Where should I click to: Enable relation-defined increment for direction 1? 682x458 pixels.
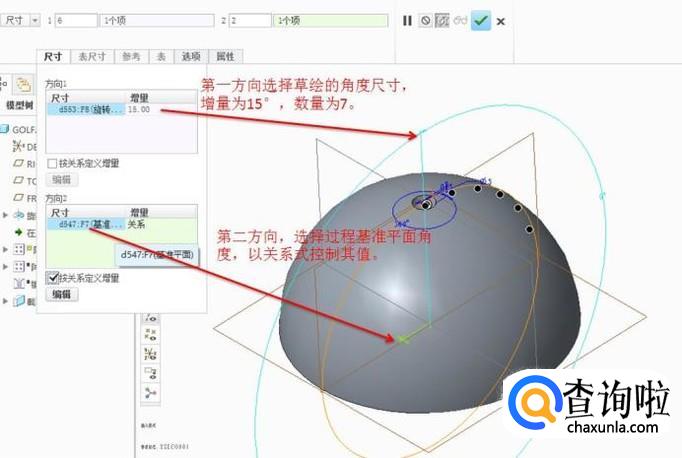52,162
